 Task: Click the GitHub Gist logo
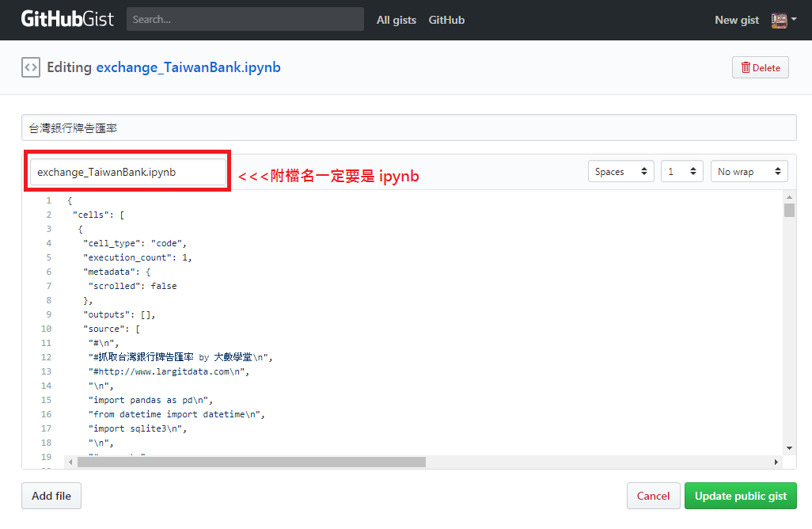(68, 19)
